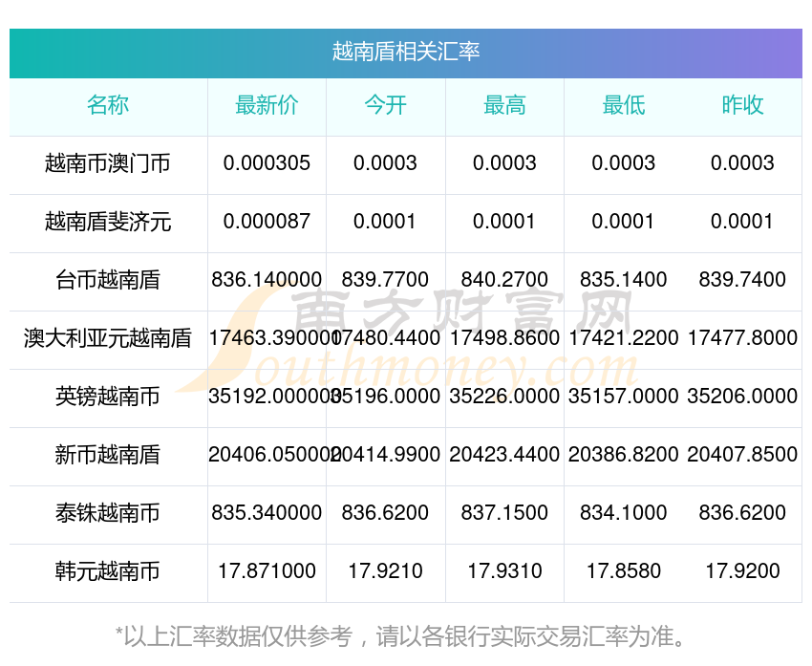Select the high value 17.9310

[x=504, y=571]
